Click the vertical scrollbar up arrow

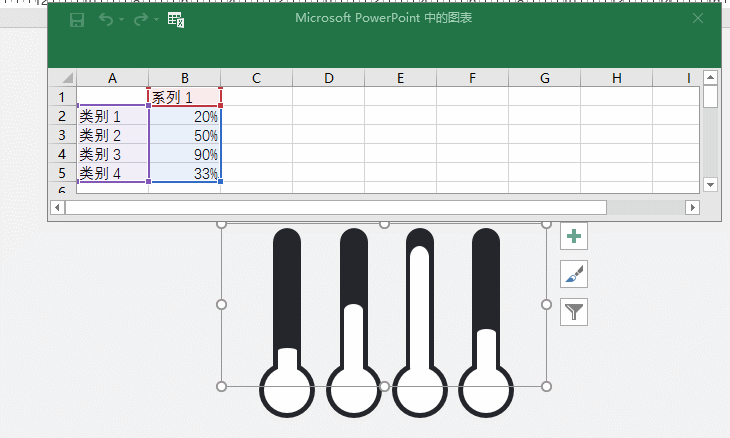pyautogui.click(x=710, y=77)
